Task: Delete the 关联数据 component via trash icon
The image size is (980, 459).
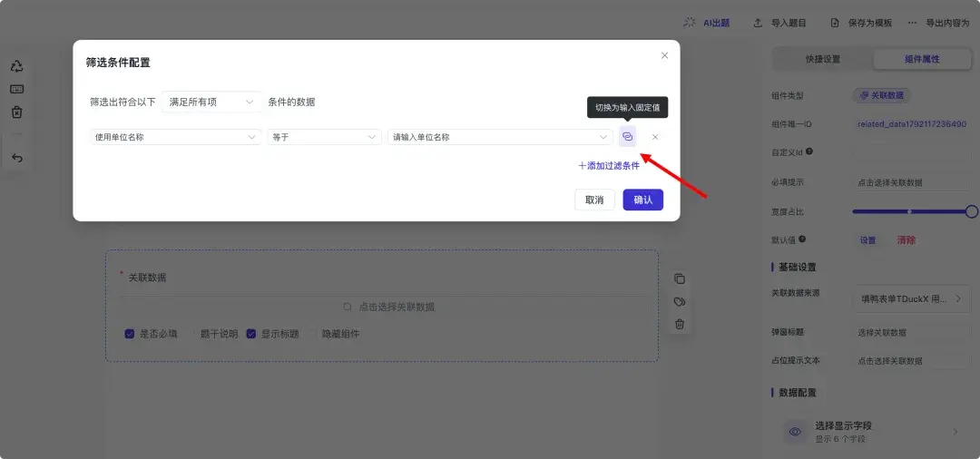Action: pyautogui.click(x=680, y=324)
